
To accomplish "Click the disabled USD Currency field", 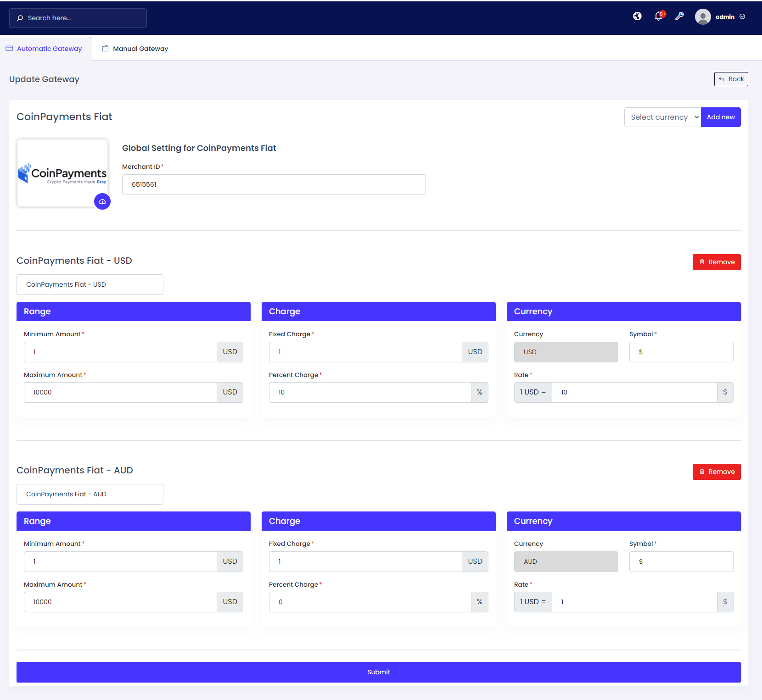I will click(566, 352).
